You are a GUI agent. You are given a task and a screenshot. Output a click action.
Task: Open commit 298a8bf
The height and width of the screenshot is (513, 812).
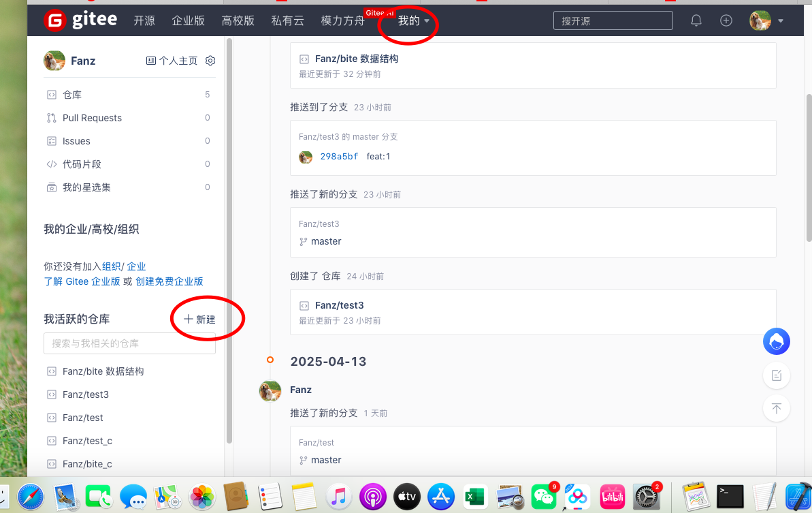tap(339, 156)
